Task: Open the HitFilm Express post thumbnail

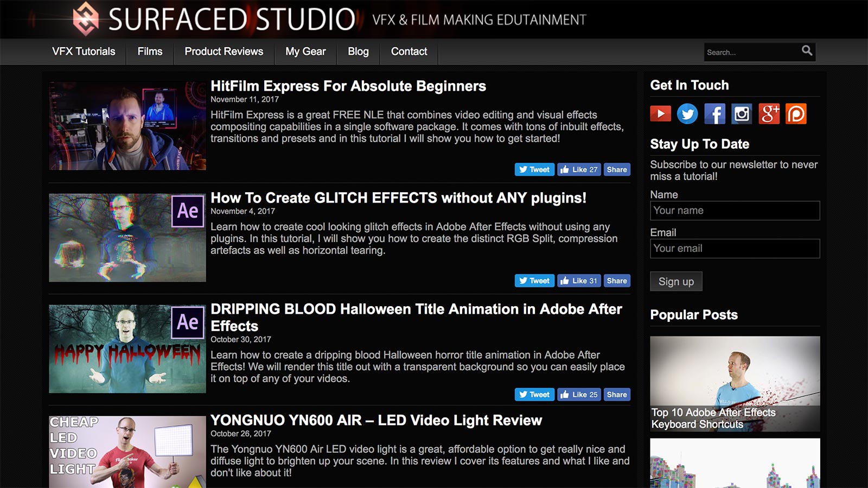Action: (x=127, y=126)
